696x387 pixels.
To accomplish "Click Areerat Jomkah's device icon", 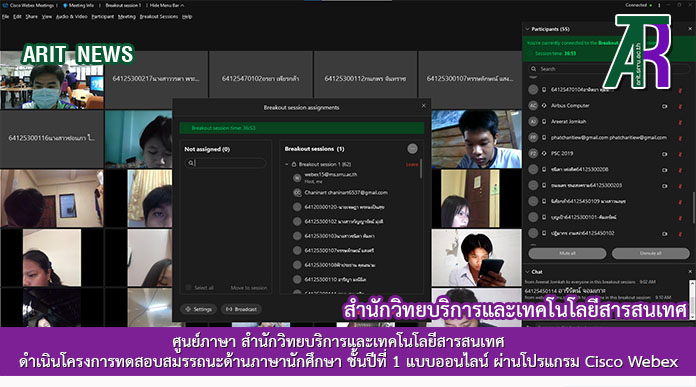I will (544, 122).
